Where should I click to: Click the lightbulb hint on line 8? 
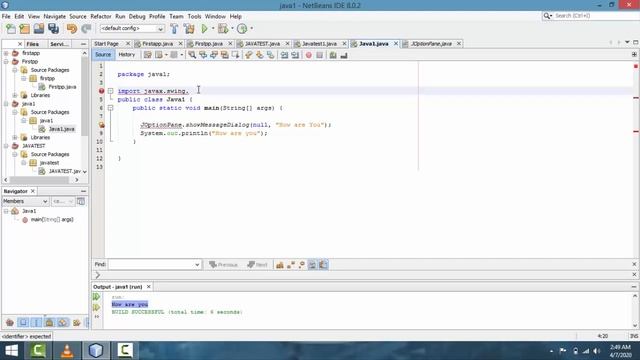101,125
